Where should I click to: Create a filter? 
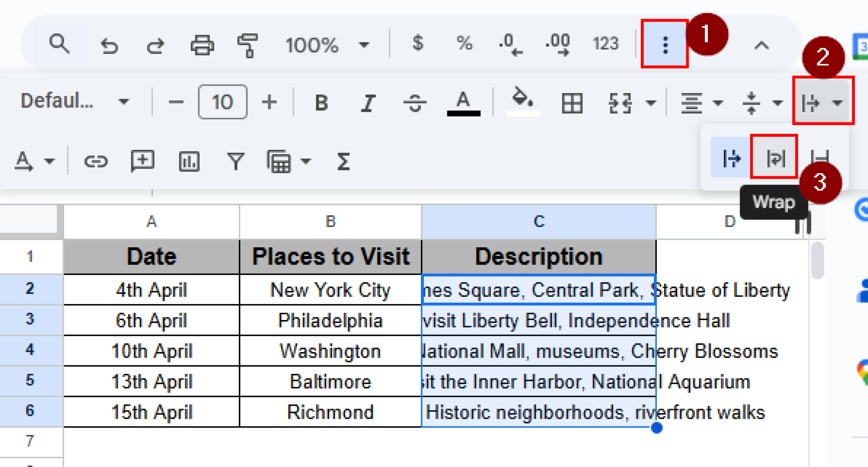[236, 161]
